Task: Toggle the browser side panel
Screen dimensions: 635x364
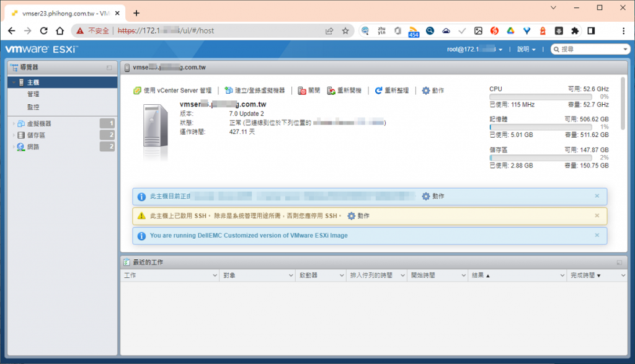Action: 591,31
